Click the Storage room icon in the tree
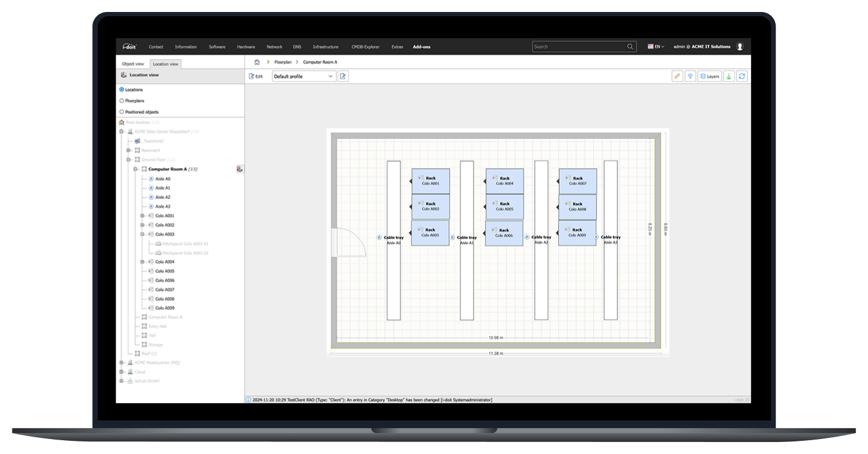 point(144,345)
